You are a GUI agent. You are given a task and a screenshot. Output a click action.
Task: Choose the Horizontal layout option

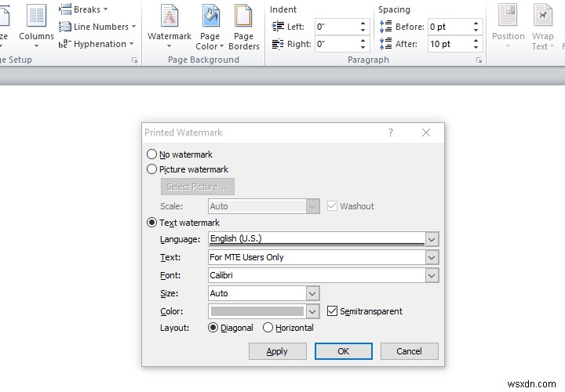click(x=268, y=328)
